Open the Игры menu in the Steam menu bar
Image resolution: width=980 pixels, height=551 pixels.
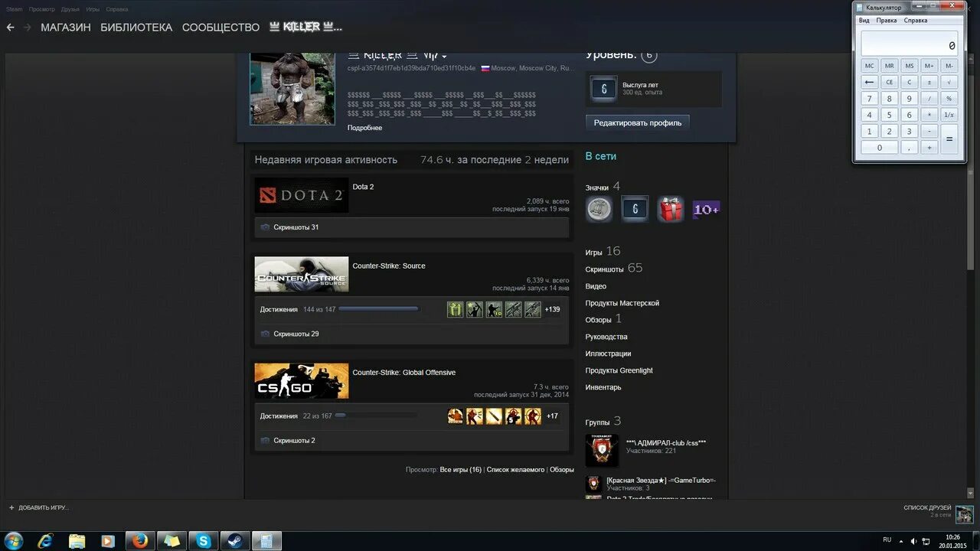pos(93,9)
